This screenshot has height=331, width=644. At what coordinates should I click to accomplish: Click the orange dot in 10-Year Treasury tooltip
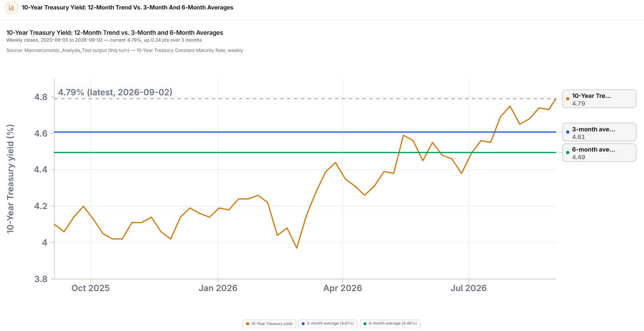tap(568, 99)
